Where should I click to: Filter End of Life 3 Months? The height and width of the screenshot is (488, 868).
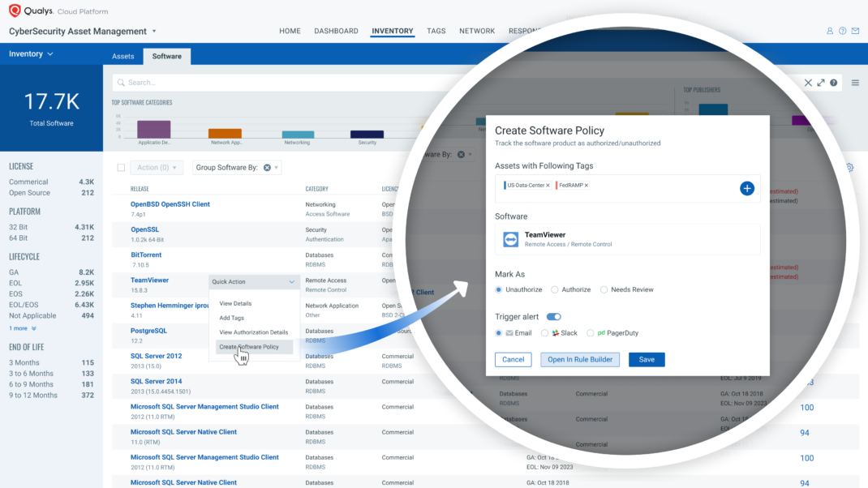click(51, 363)
